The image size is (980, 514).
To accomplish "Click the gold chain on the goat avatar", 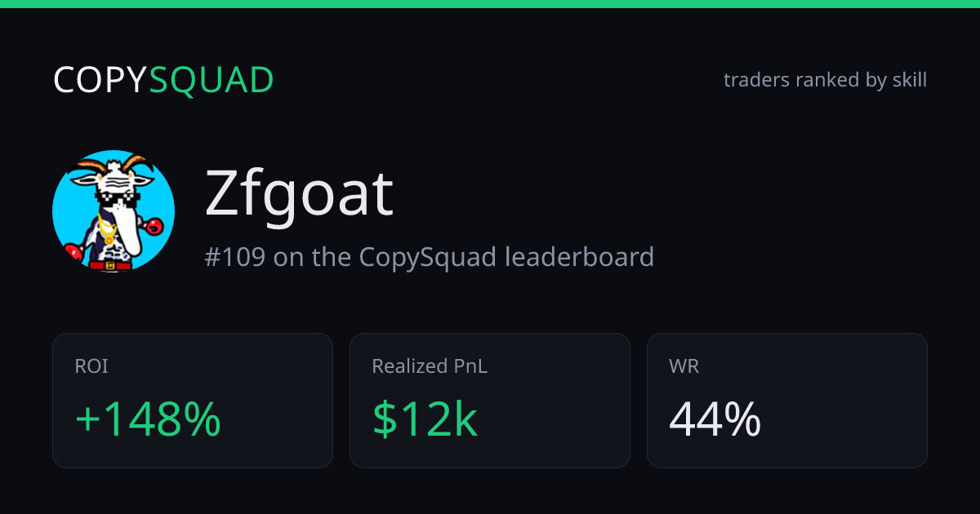I will click(108, 229).
